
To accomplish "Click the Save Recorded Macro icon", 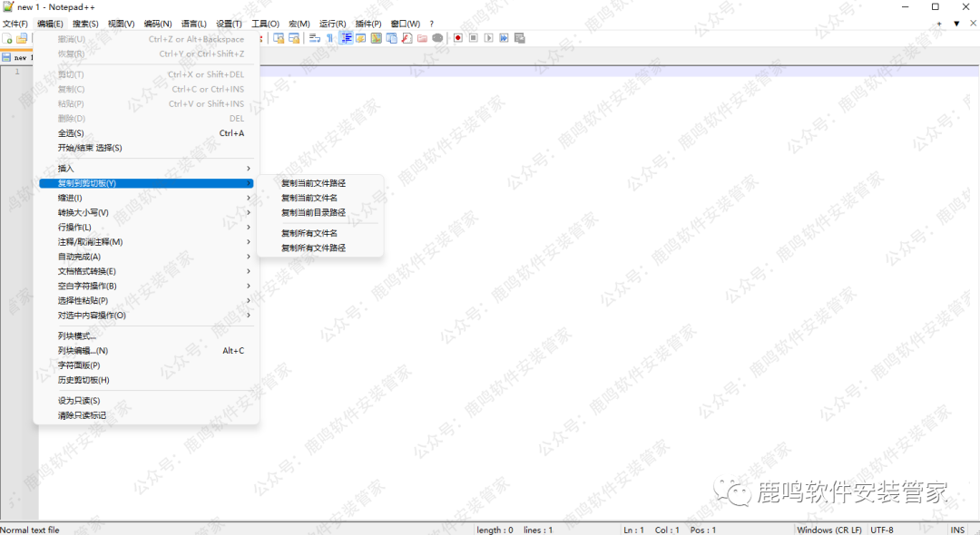I will pyautogui.click(x=520, y=38).
